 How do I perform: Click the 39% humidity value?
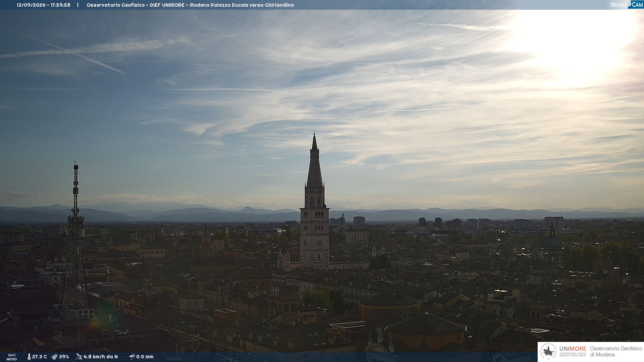point(64,357)
